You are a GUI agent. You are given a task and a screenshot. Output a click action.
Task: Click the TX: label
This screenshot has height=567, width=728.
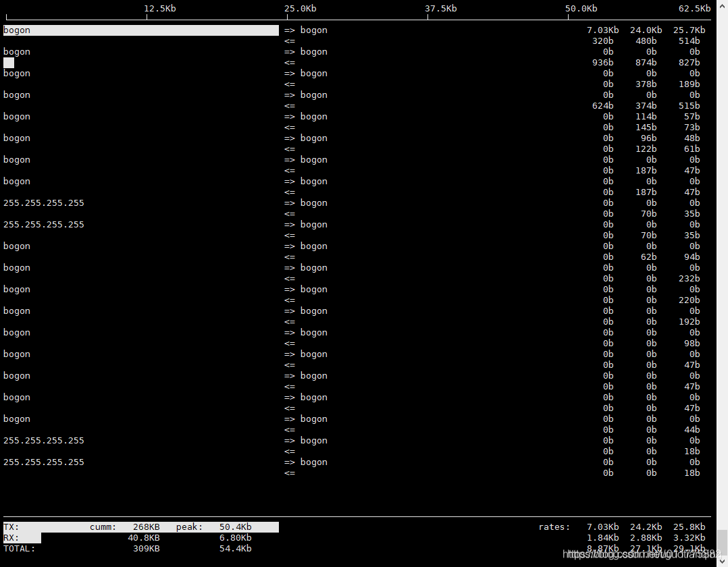[x=11, y=527]
